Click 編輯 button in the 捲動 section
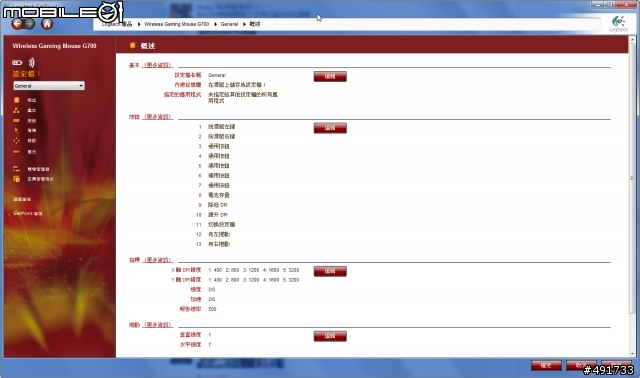This screenshot has width=640, height=378. tap(330, 336)
